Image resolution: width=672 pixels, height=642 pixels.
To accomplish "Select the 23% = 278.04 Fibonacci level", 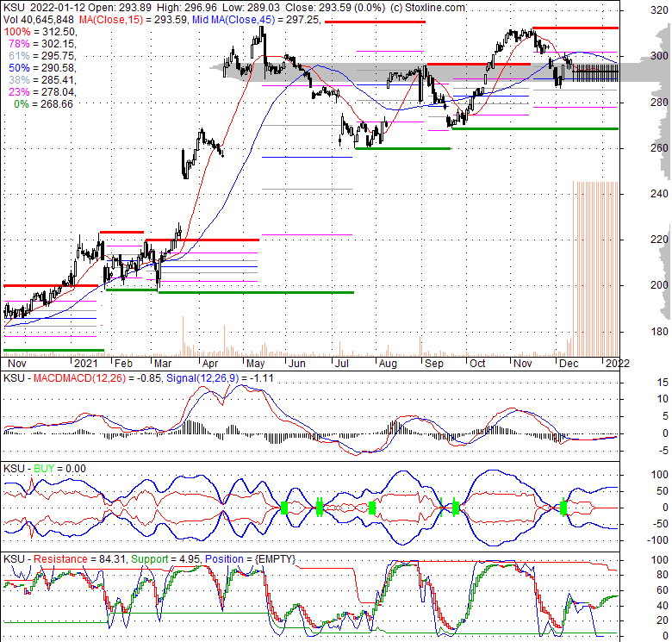I will tap(41, 91).
